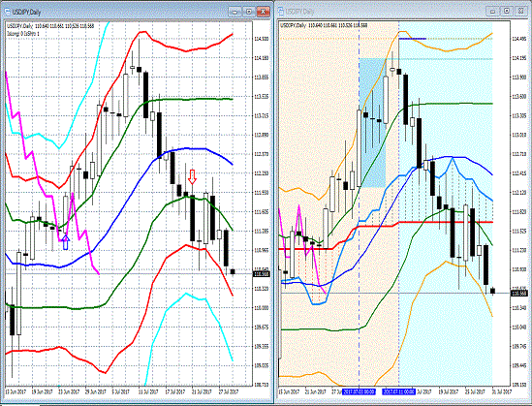This screenshot has width=532, height=406.
Task: Maximize the right chart window
Action: (507, 12)
